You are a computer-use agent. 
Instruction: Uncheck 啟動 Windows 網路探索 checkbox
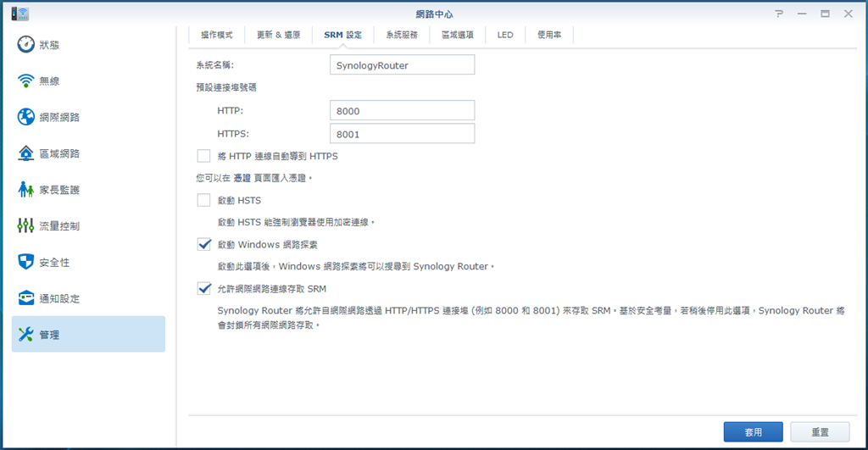[203, 245]
